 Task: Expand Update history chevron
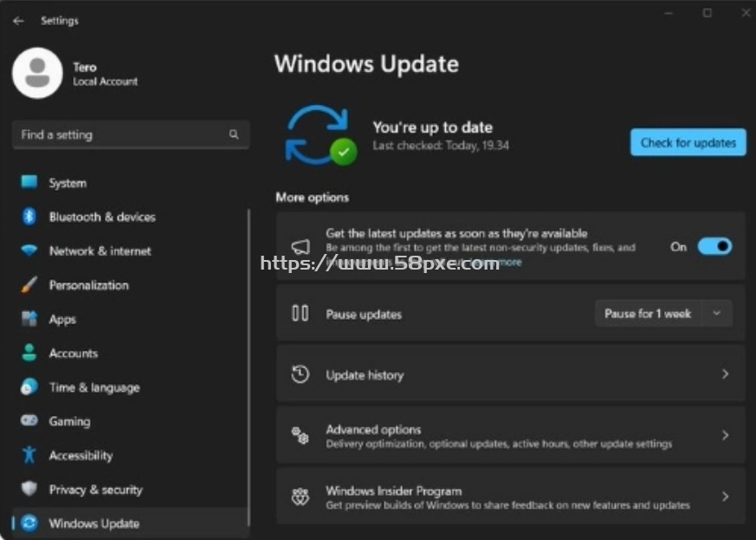[x=725, y=374]
